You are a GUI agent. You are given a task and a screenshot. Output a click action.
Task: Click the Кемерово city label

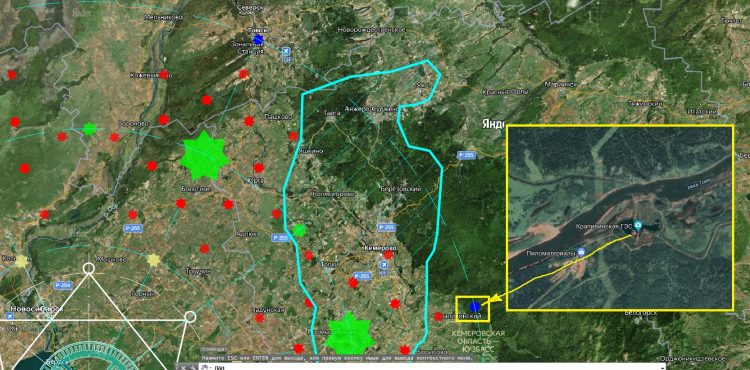click(380, 249)
